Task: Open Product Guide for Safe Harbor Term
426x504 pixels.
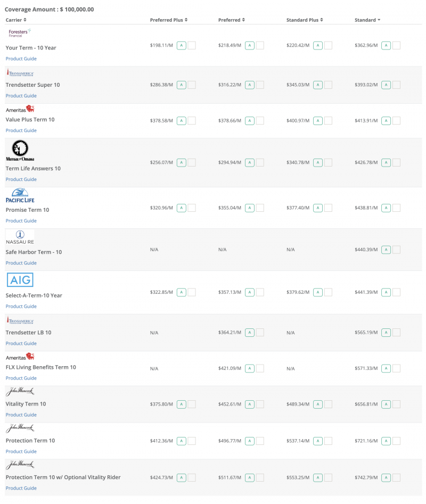Action: click(21, 263)
